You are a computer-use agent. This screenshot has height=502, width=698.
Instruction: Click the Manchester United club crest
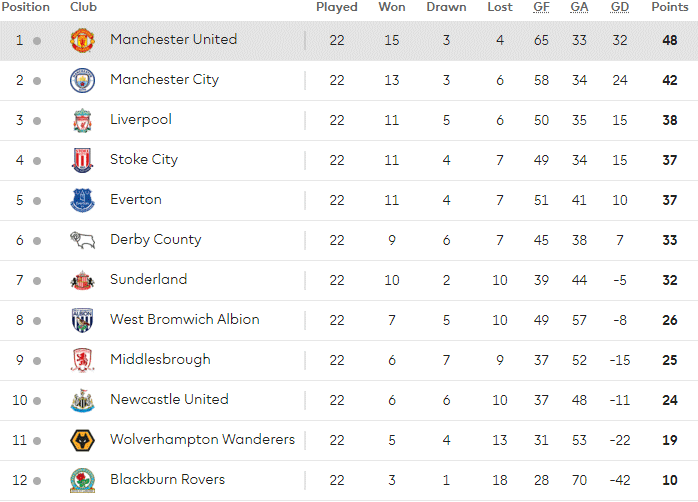click(x=82, y=40)
